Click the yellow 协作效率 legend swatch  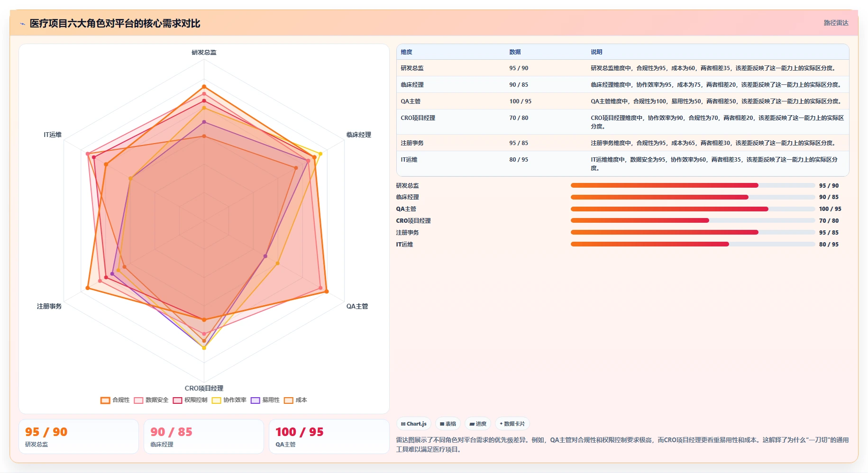click(x=217, y=400)
